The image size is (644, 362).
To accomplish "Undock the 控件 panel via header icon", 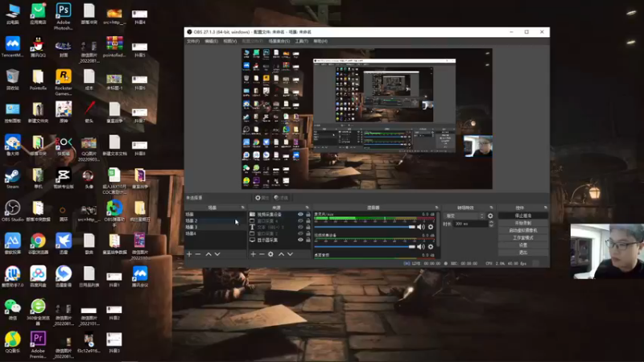I will click(546, 208).
